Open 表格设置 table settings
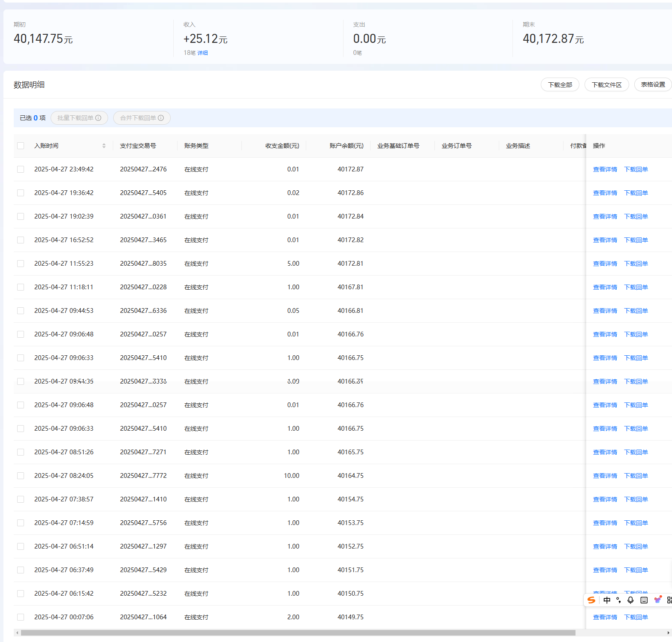 [653, 84]
